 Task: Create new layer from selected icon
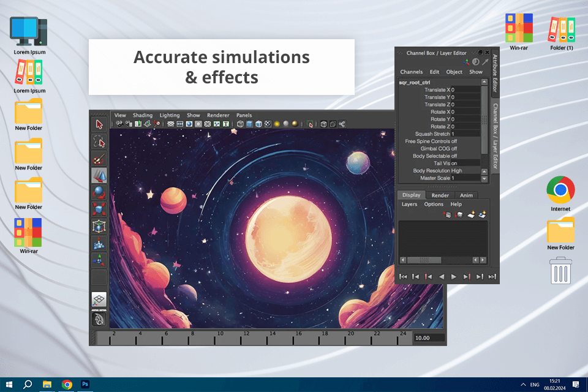click(x=483, y=214)
